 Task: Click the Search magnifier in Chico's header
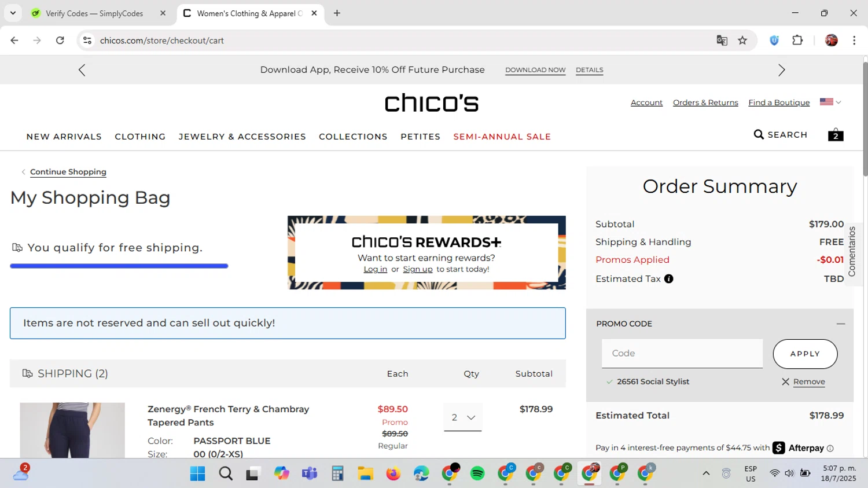pyautogui.click(x=759, y=135)
